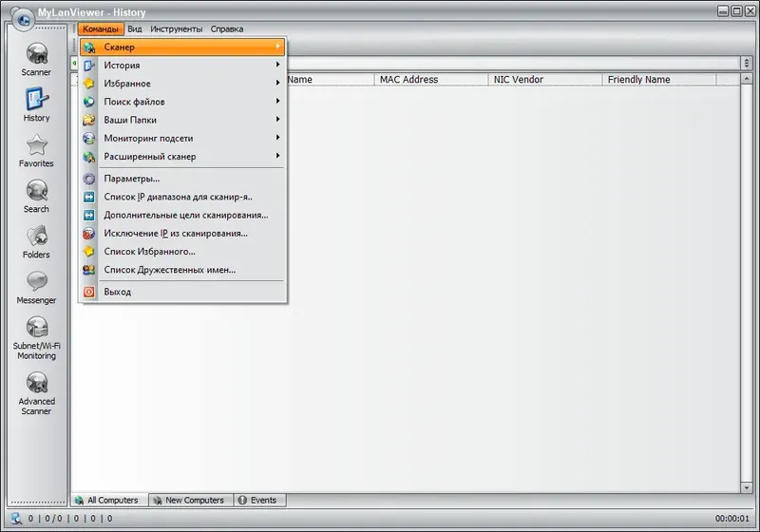Click the Список IP диапазона arrows icon
Screen dimensions: 760x532
(x=89, y=197)
